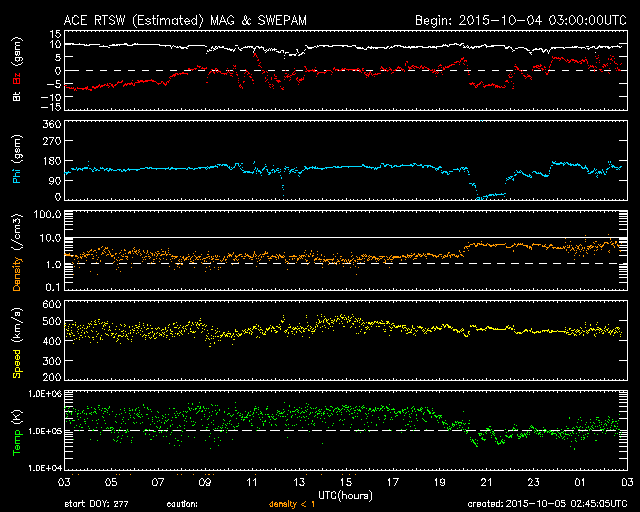Click hour 01 on the time axis
640x512 pixels.
(580, 482)
